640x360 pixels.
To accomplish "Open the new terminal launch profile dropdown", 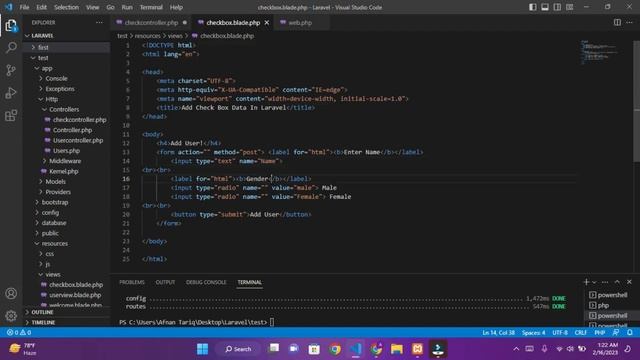I will coord(594,282).
